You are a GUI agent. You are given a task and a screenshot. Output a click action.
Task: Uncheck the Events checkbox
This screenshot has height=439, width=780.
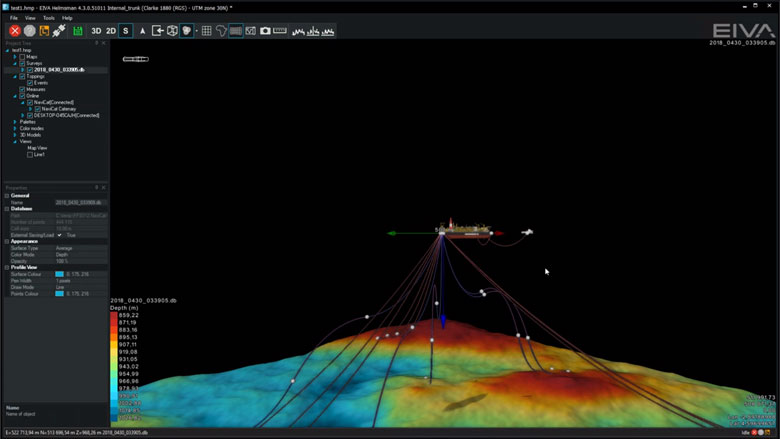(x=30, y=83)
